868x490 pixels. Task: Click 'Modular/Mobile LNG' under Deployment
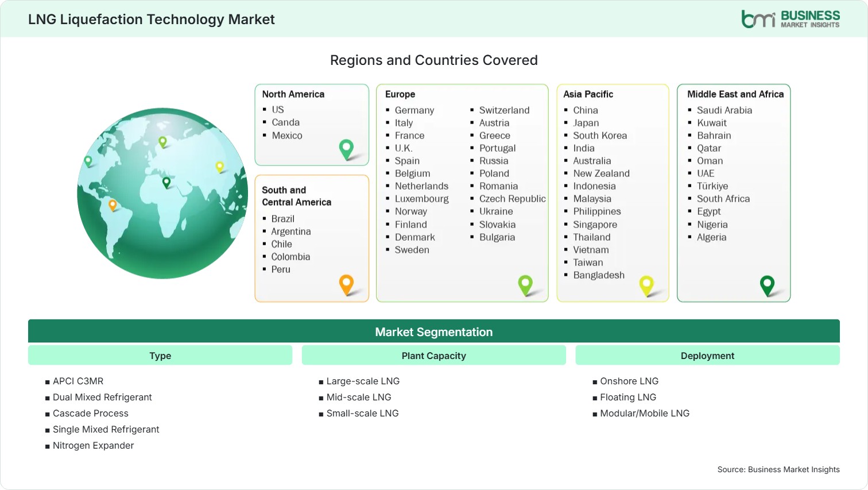pyautogui.click(x=645, y=413)
